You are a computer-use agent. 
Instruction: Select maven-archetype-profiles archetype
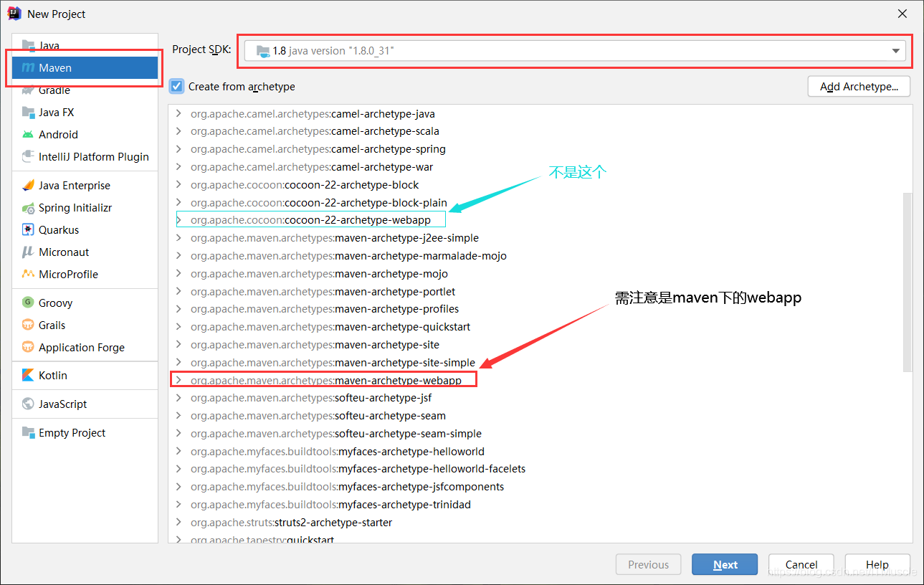pyautogui.click(x=325, y=309)
